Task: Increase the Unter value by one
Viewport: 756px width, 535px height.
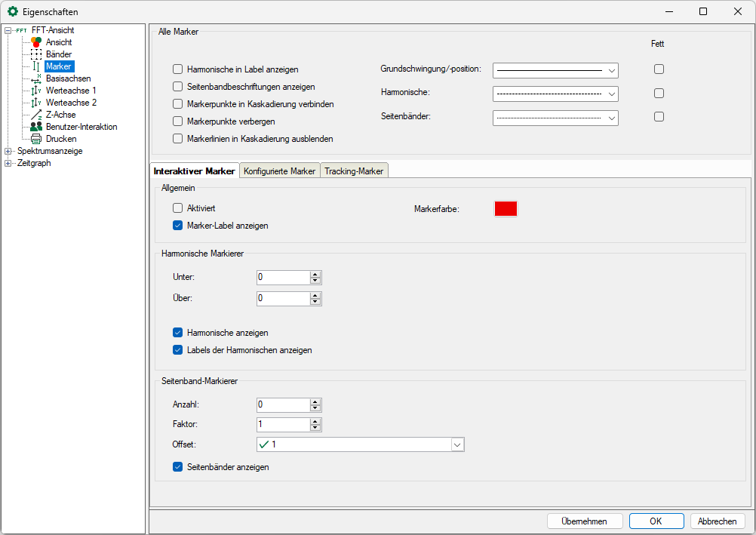Action: 315,274
